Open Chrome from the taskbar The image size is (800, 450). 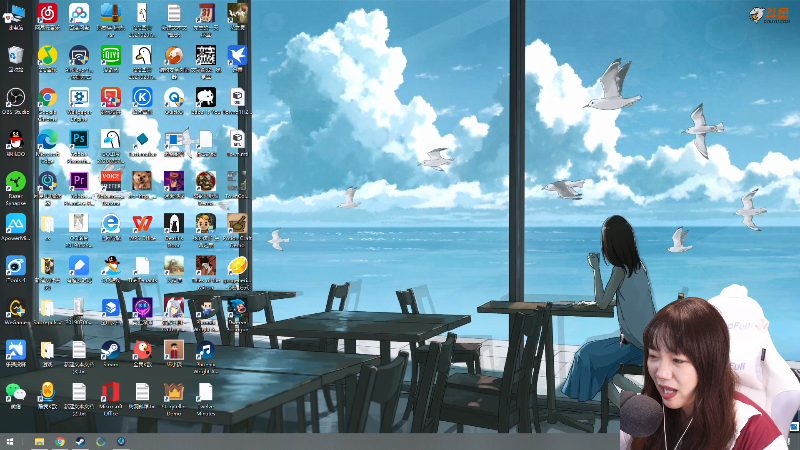point(60,441)
